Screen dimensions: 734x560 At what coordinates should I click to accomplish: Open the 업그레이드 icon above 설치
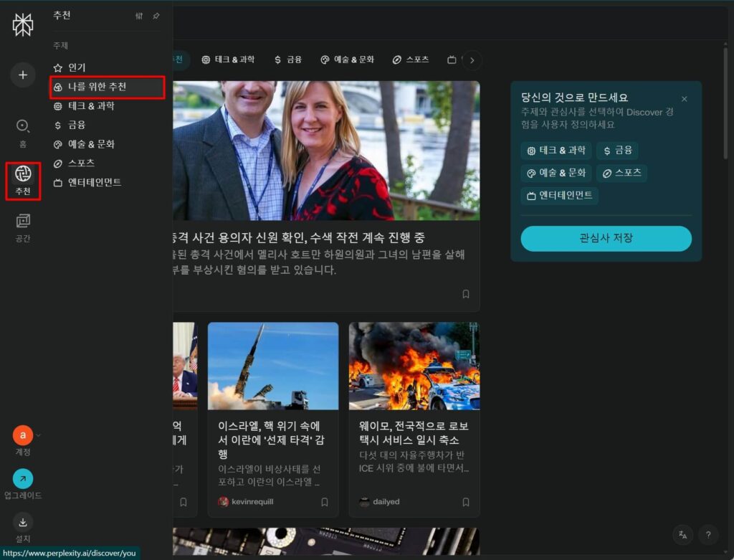[22, 479]
